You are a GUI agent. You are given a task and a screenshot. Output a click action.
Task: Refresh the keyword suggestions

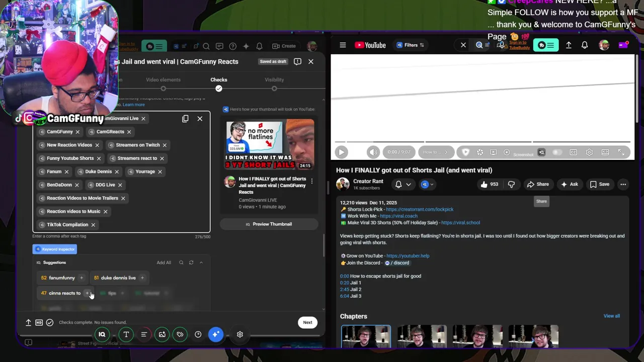click(x=191, y=262)
